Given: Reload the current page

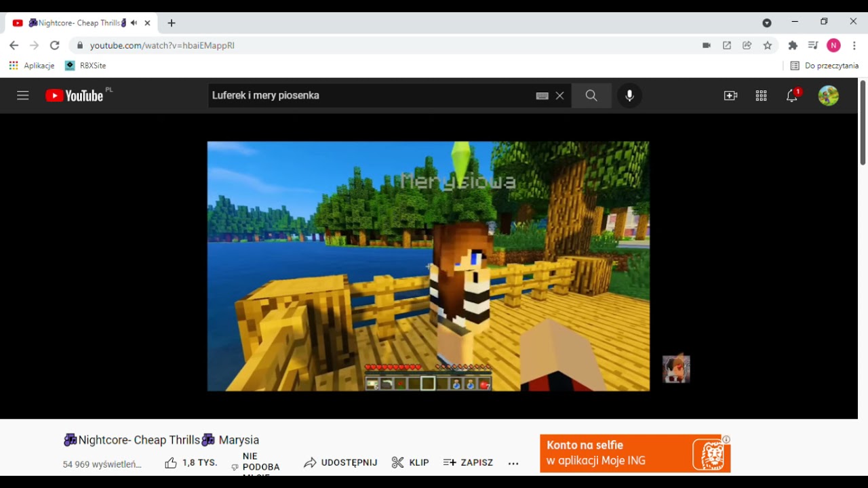Looking at the screenshot, I should pyautogui.click(x=55, y=45).
